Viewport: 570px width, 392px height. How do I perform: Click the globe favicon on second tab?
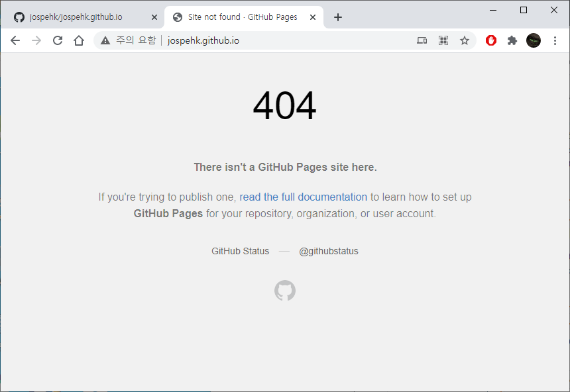178,17
